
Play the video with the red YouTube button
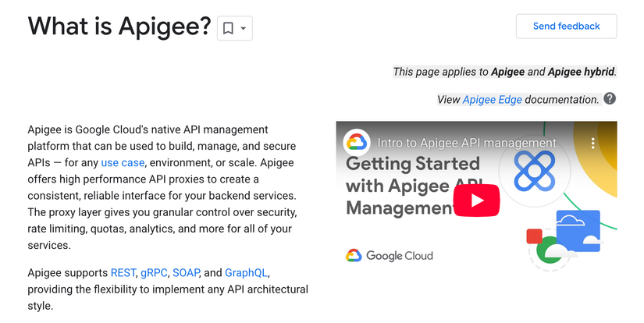pyautogui.click(x=476, y=201)
